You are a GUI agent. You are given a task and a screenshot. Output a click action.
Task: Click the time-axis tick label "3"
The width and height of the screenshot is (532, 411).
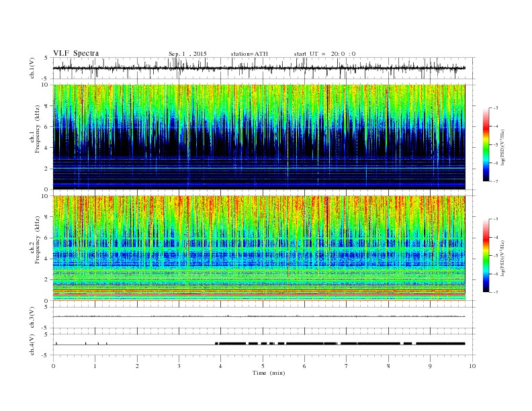[179, 366]
